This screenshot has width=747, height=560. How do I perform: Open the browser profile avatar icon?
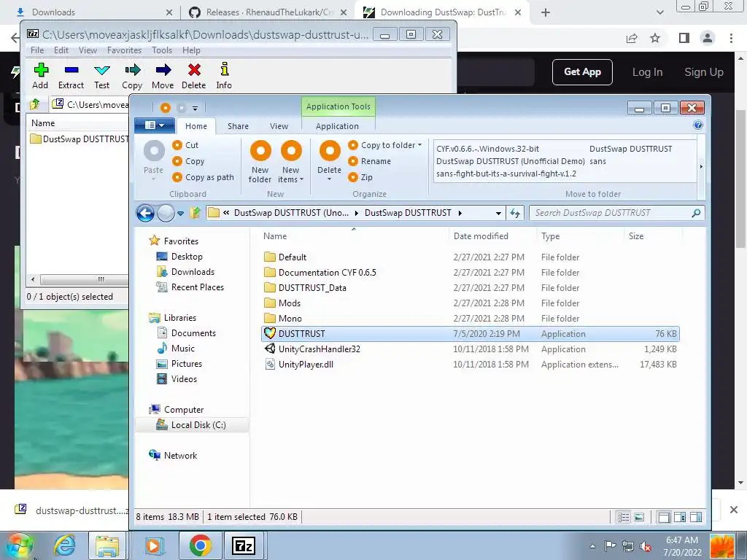[x=708, y=38]
